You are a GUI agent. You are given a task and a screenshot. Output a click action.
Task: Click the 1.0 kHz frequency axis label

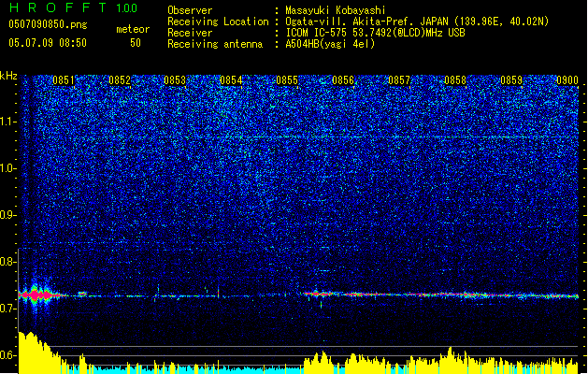[x=8, y=168]
